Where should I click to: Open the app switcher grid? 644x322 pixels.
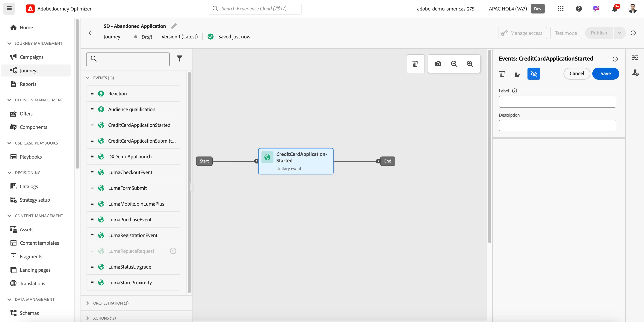pyautogui.click(x=560, y=8)
